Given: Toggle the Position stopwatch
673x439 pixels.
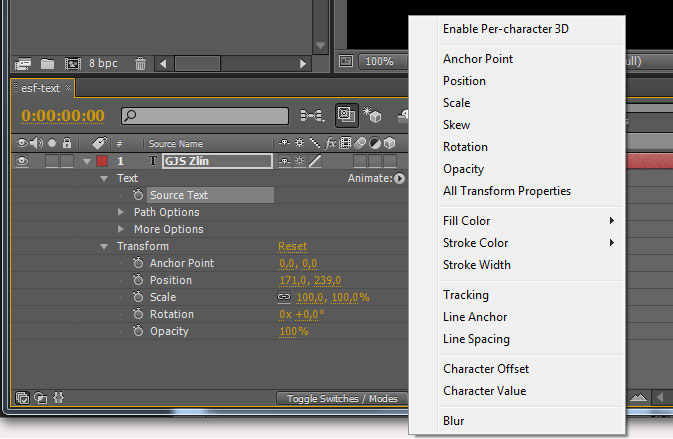Looking at the screenshot, I should pyautogui.click(x=138, y=280).
